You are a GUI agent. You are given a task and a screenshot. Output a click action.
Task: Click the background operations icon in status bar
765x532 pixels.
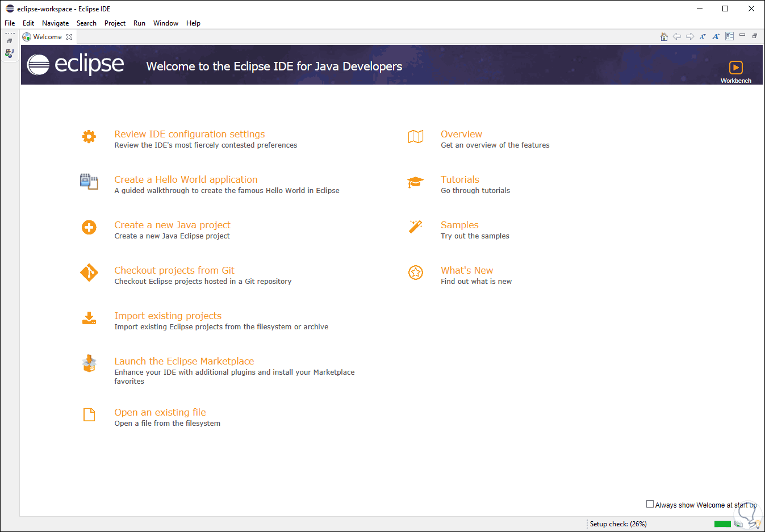pos(738,524)
